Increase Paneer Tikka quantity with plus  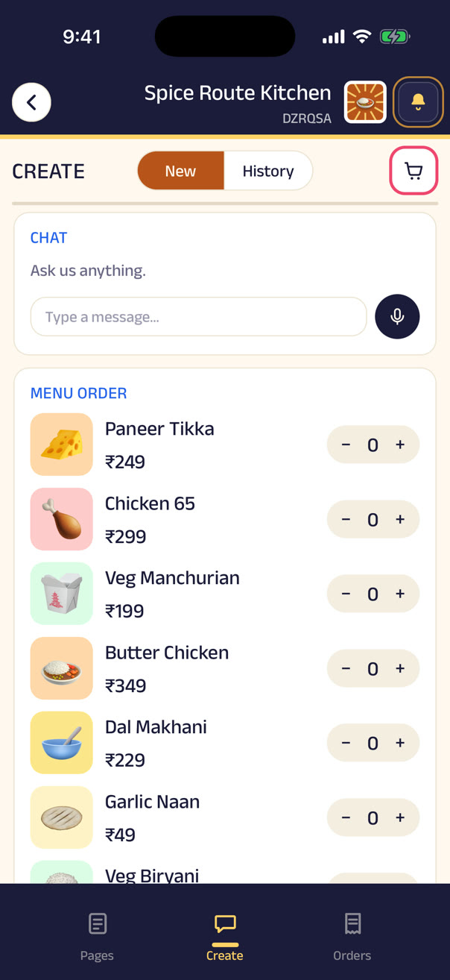400,445
